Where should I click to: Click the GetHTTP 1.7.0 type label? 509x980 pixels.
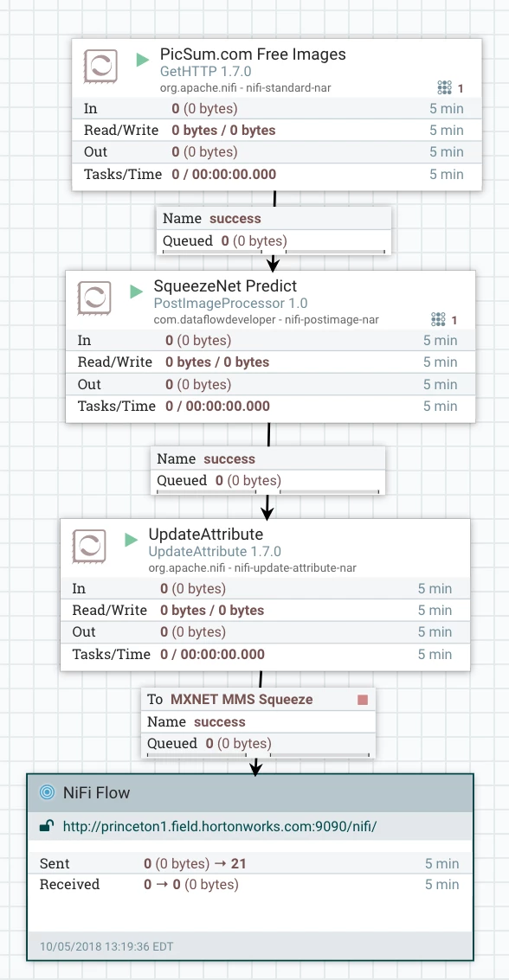coord(206,72)
